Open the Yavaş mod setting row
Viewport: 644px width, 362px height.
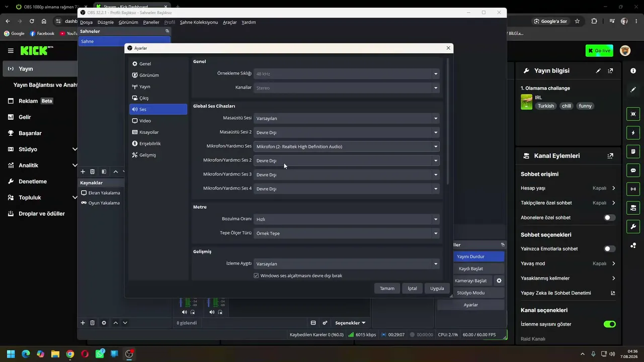[x=568, y=263]
